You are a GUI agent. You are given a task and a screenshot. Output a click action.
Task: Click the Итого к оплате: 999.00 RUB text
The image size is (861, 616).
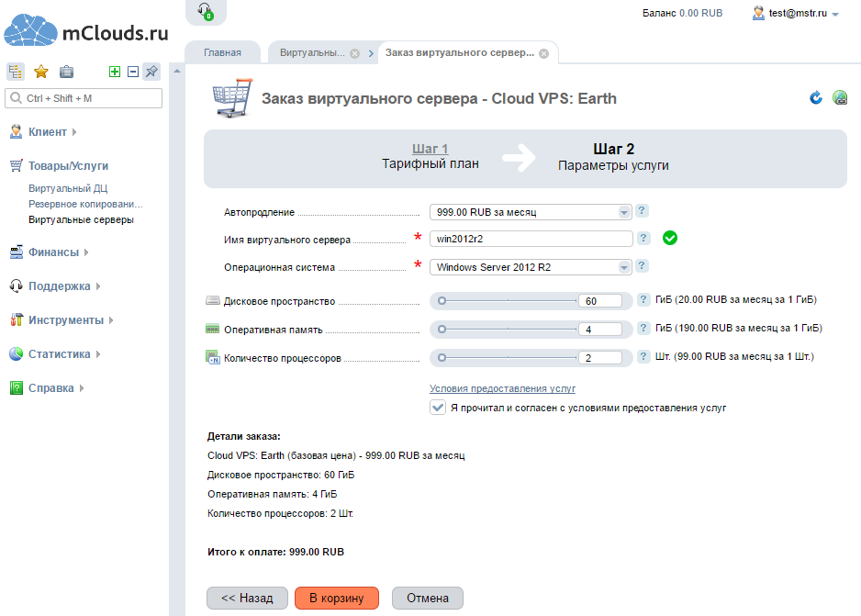tap(275, 552)
